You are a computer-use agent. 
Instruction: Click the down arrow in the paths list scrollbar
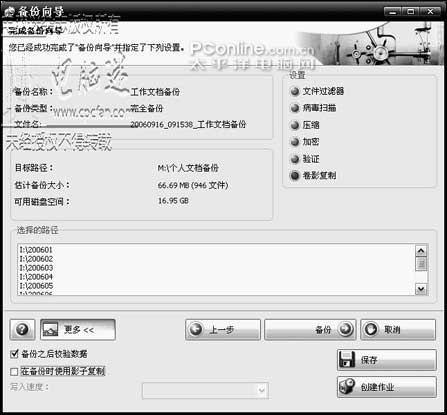coord(421,289)
